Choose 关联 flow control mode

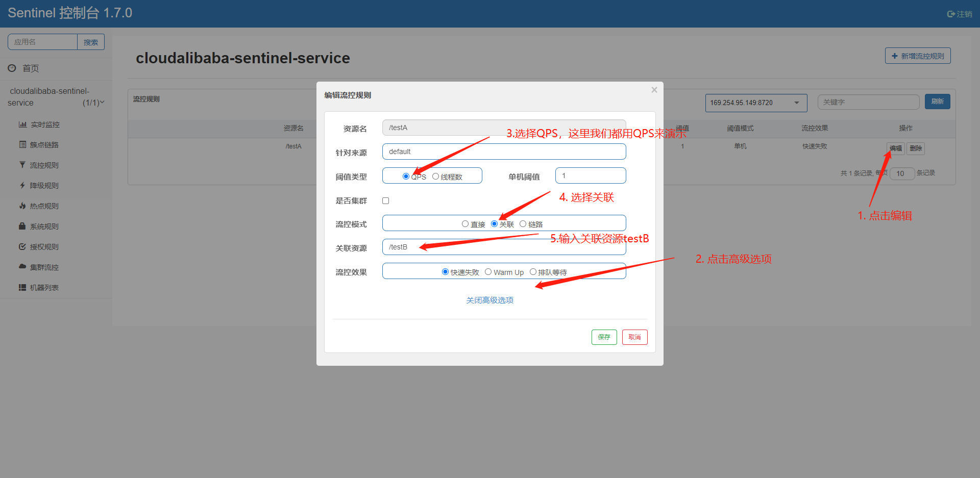tap(494, 223)
